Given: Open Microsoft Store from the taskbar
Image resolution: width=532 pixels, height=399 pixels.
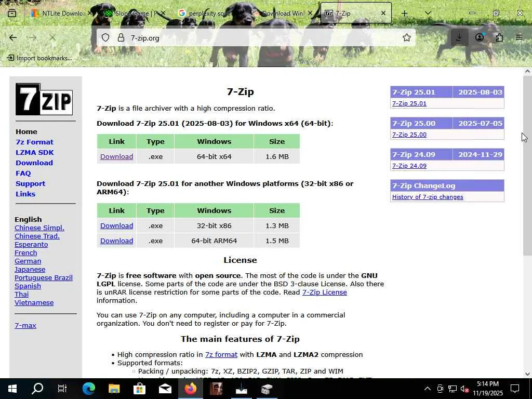Looking at the screenshot, I should coord(139,389).
